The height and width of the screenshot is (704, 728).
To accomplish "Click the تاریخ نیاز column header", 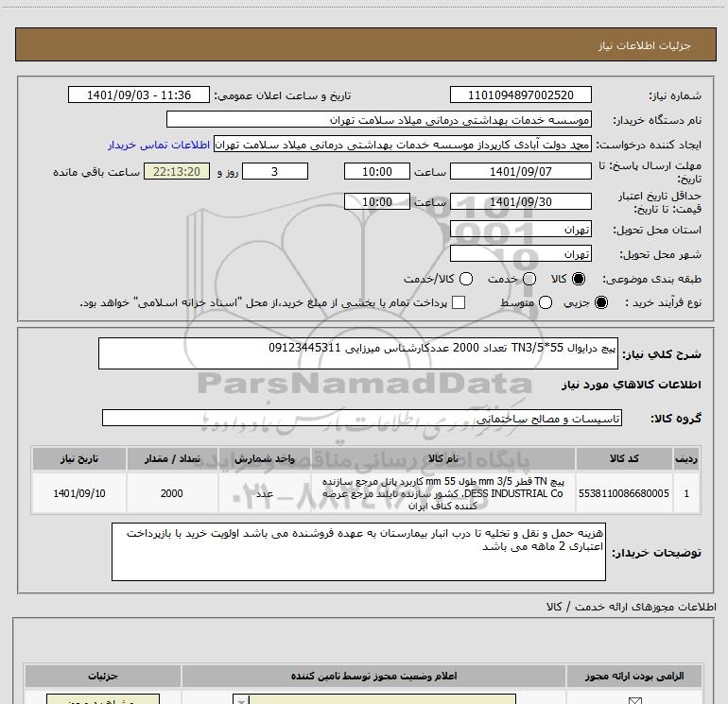I will (78, 459).
